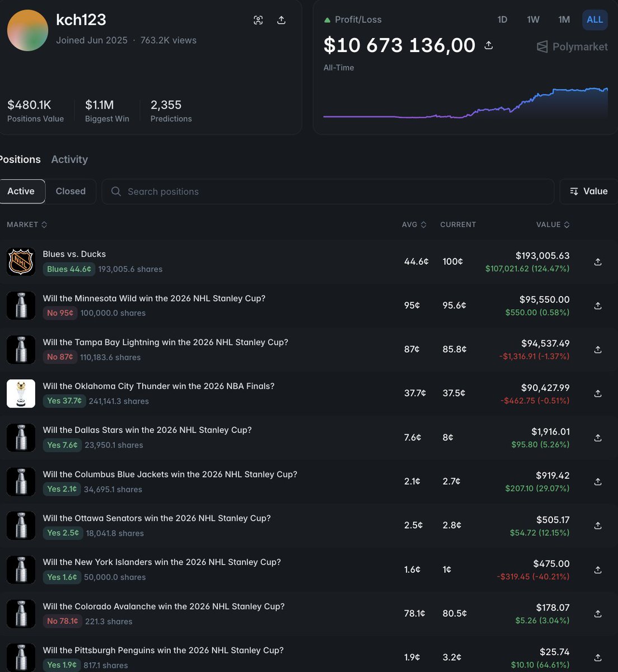The height and width of the screenshot is (672, 618).
Task: Open the New York Islanders Stanley Cup market
Action: tap(162, 562)
